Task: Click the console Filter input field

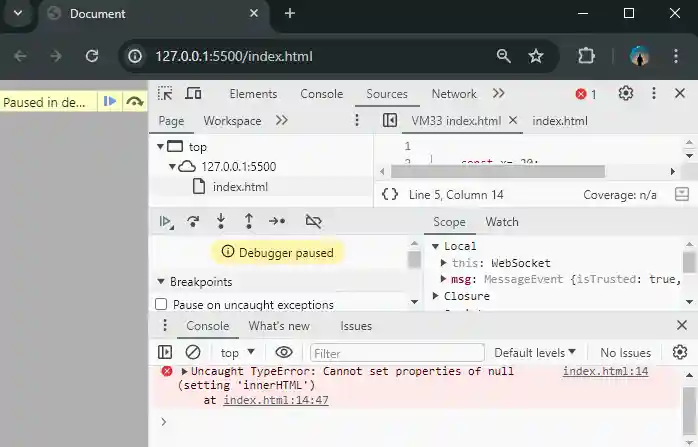Action: [x=397, y=353]
